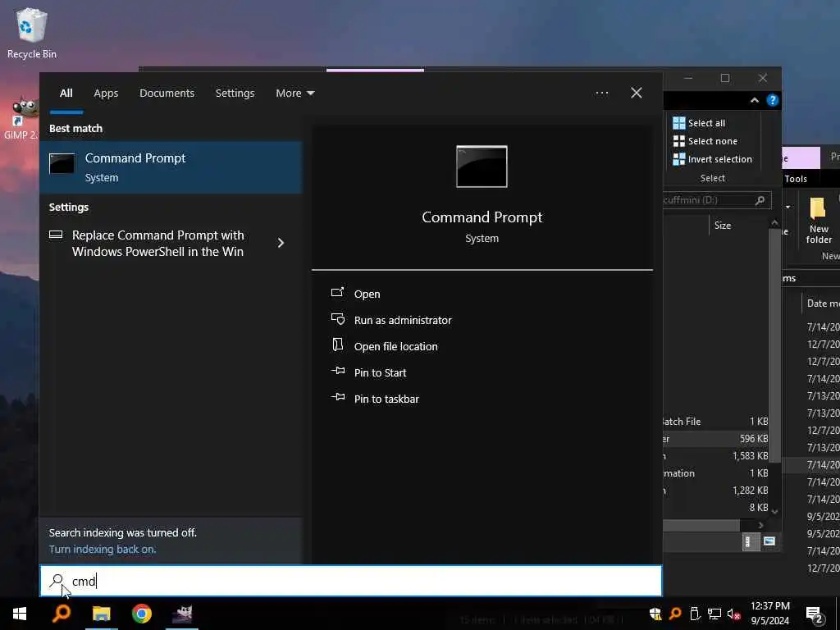Click Invert selection in File Explorer ribbon

click(x=713, y=159)
